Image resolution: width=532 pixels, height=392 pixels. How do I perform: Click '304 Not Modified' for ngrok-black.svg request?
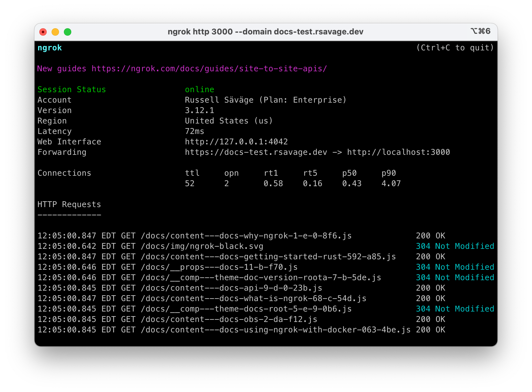[x=455, y=246]
